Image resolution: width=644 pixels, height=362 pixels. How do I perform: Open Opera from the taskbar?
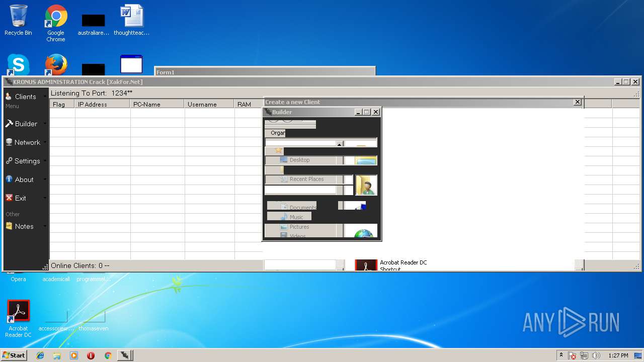[91, 355]
